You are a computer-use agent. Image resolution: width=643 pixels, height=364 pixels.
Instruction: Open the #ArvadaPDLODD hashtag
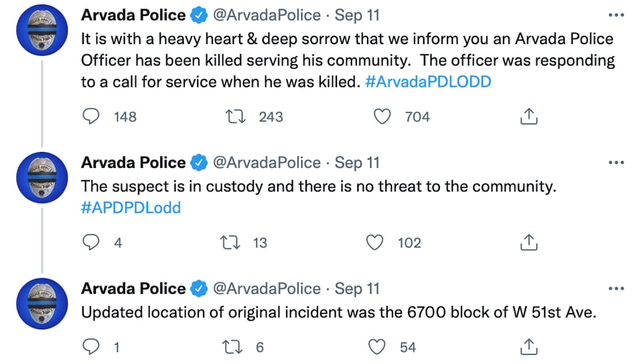(428, 82)
